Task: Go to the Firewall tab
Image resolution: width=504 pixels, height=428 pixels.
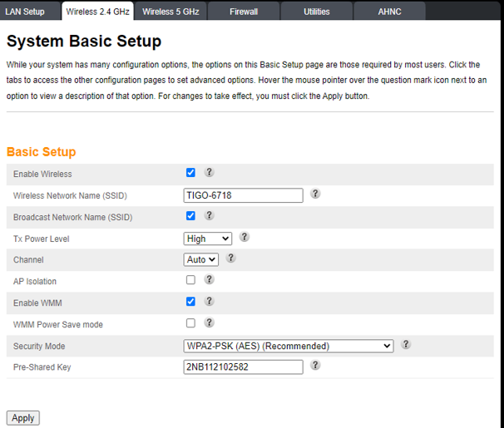Action: (244, 12)
